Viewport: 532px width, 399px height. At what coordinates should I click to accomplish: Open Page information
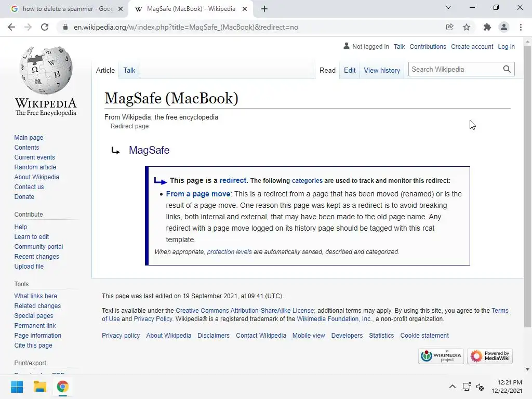click(37, 335)
